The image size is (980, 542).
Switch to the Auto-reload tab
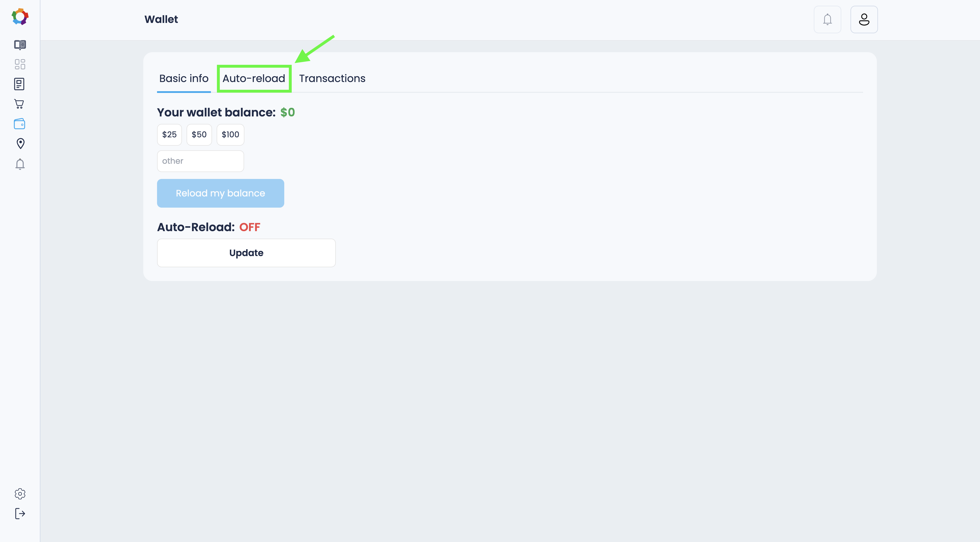tap(254, 78)
